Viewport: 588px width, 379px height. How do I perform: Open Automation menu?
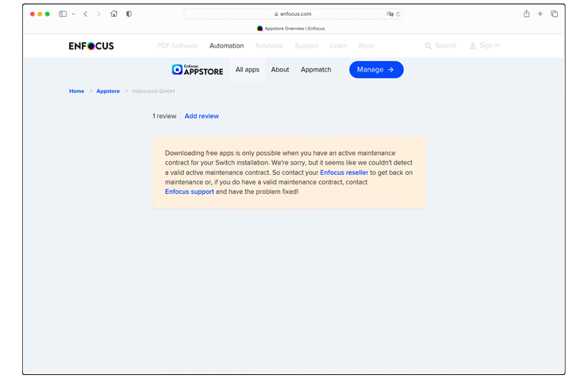(x=226, y=46)
